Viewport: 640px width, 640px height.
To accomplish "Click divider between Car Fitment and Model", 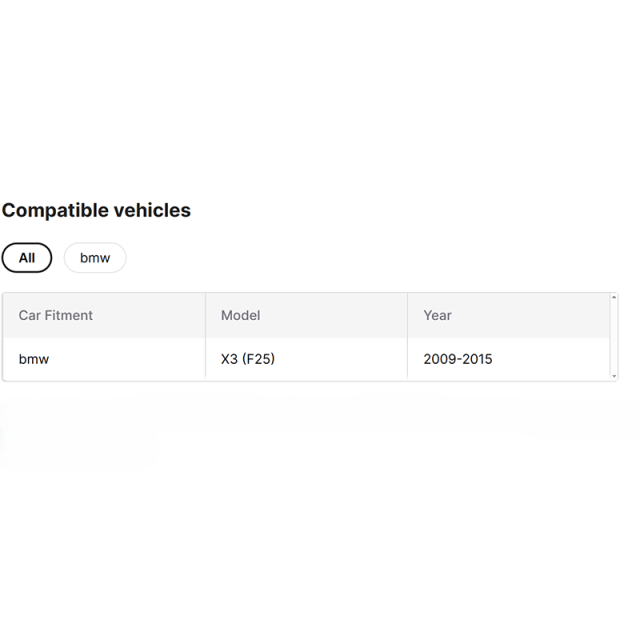I will [x=206, y=336].
